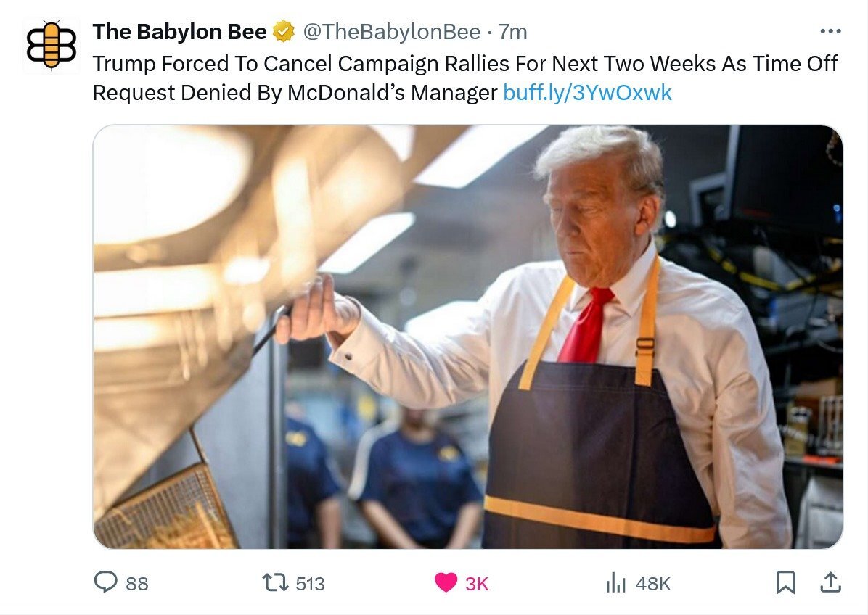This screenshot has height=615, width=868.
Task: Open the three-dot more options menu
Action: coord(830,31)
